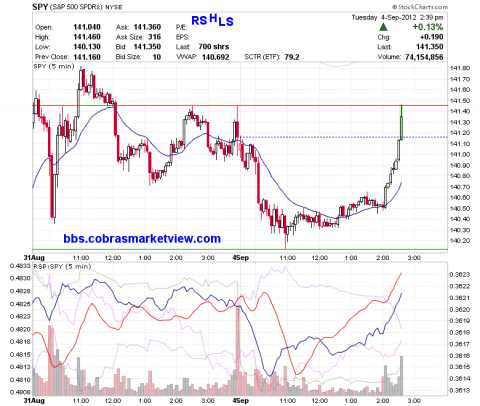Click the 141.80 price axis label
This screenshot has height=406, width=480.
pos(460,69)
